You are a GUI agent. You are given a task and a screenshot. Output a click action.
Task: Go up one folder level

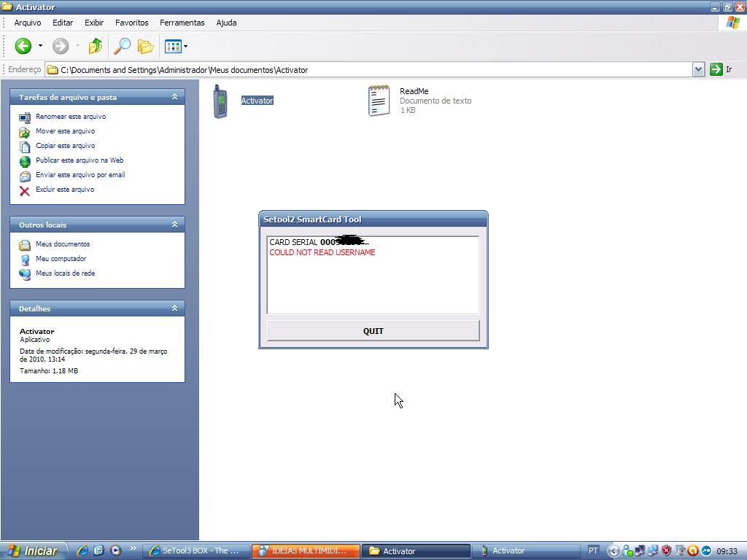click(96, 46)
